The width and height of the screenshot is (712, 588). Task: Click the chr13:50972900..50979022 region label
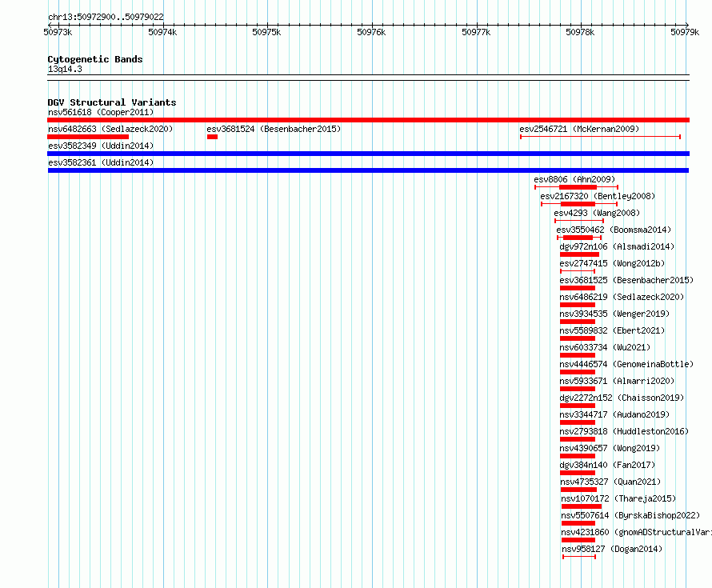pyautogui.click(x=106, y=17)
